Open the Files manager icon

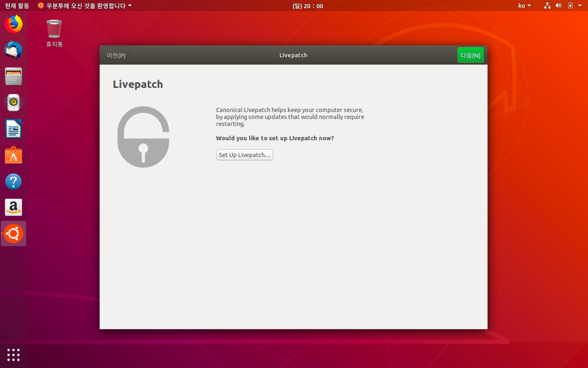[14, 76]
